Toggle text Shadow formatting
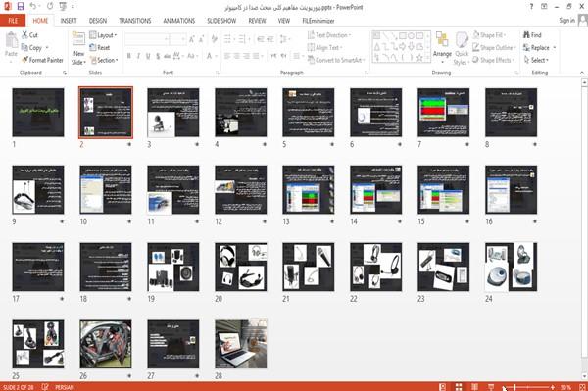Viewport: 588px width, 391px height. (x=158, y=56)
